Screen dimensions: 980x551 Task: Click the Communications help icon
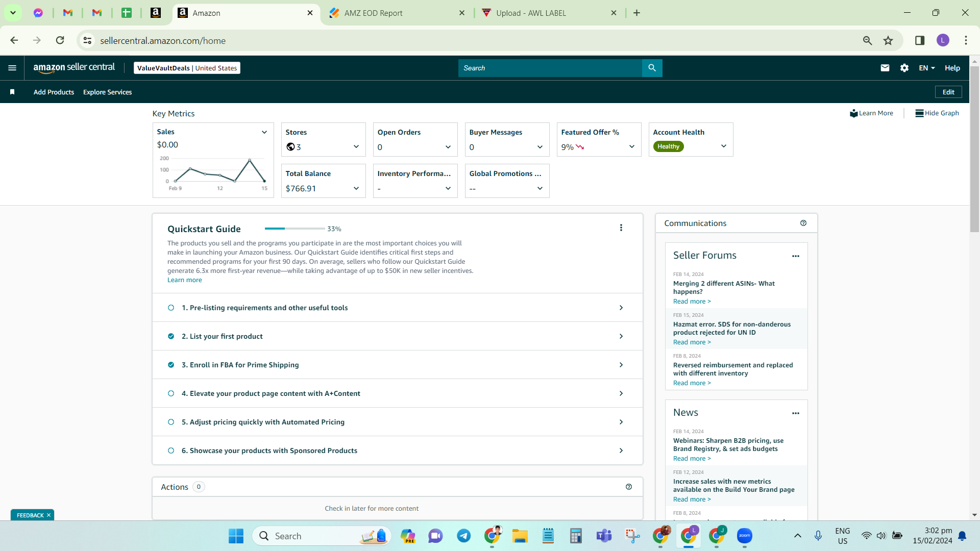pos(803,223)
